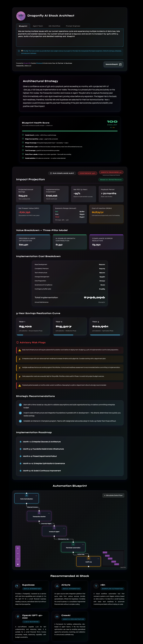This screenshot has height=644, width=143.
Task: Click the Reminder Automation node icon
Action: (73, 544)
